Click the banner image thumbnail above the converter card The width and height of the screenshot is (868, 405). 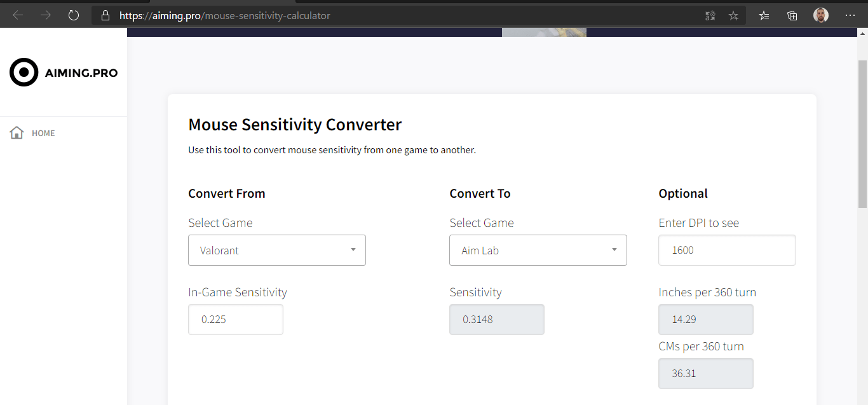pos(544,32)
